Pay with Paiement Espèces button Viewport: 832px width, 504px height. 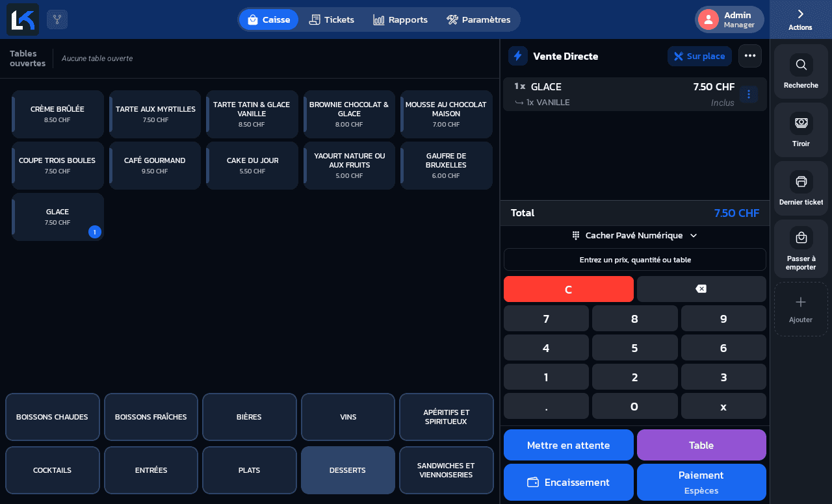click(x=701, y=482)
